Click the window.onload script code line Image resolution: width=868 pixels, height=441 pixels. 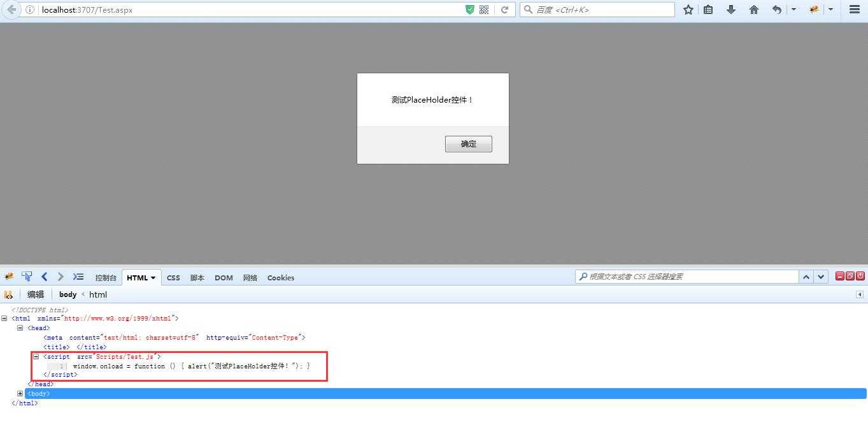tap(191, 366)
